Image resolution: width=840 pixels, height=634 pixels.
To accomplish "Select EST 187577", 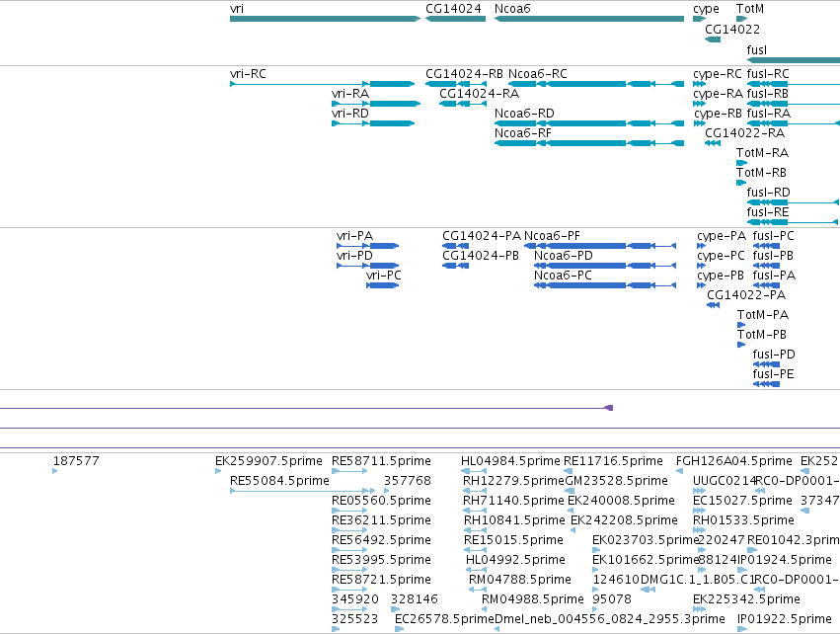I will tap(55, 471).
